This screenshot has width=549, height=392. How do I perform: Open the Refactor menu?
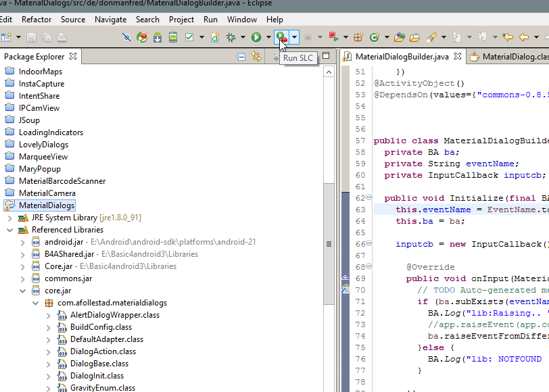coord(37,20)
